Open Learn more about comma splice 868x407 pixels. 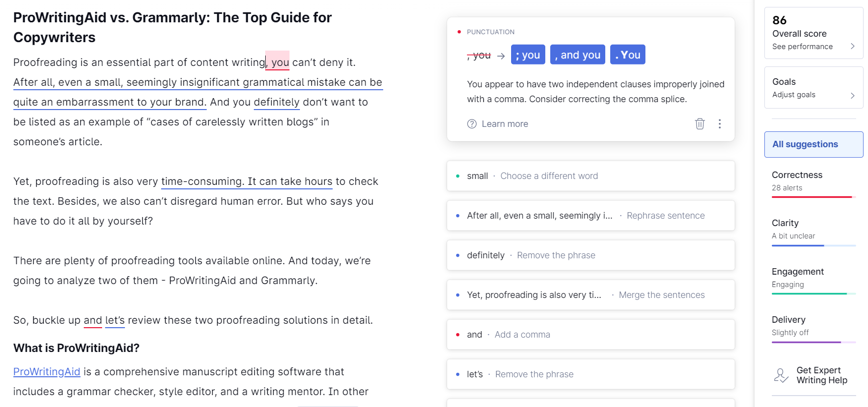tap(505, 124)
